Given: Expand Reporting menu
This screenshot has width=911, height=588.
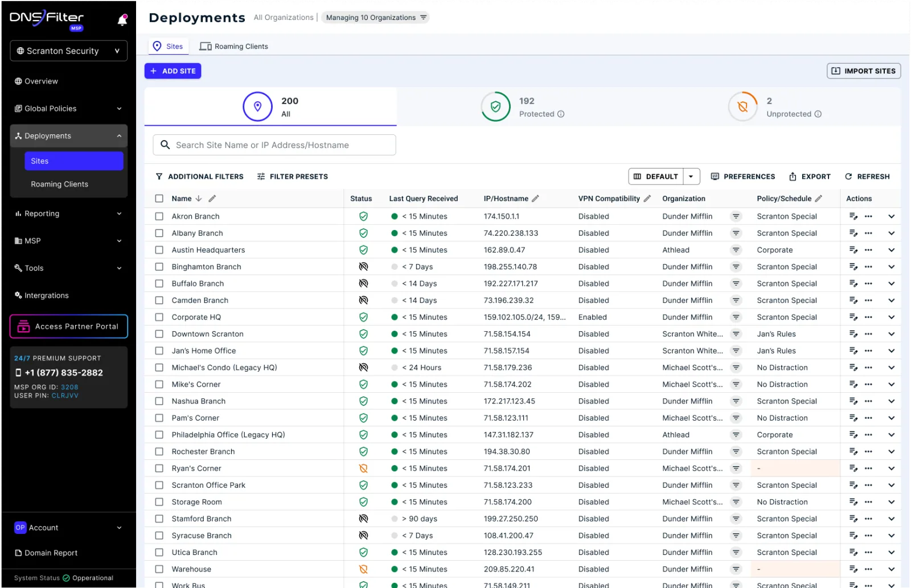Looking at the screenshot, I should (x=68, y=213).
